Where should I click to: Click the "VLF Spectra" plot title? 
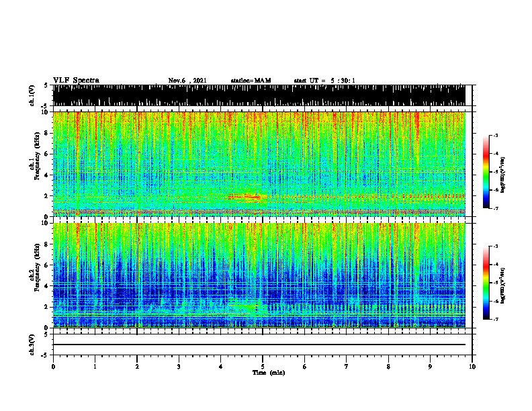coord(76,81)
